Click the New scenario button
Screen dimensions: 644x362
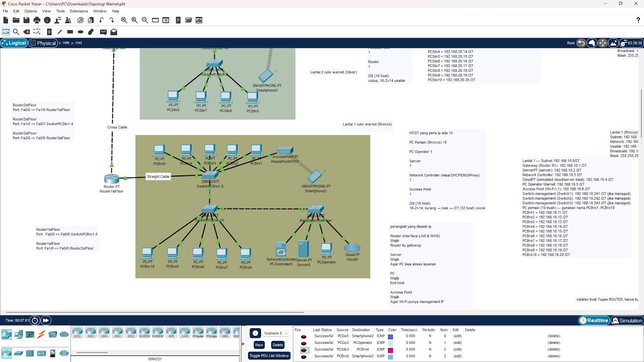259,345
